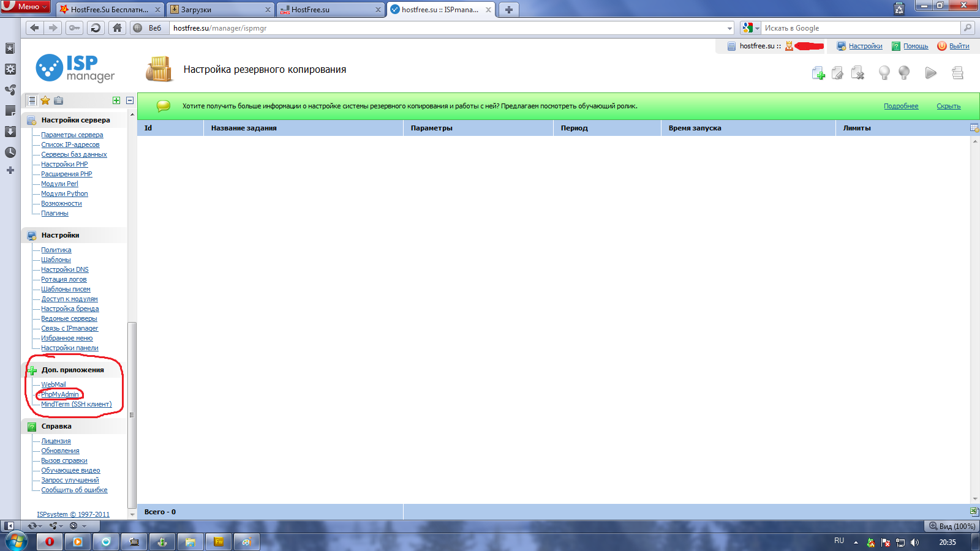Enable backup task with the lit bulb
This screenshot has width=980, height=551.
tap(884, 73)
